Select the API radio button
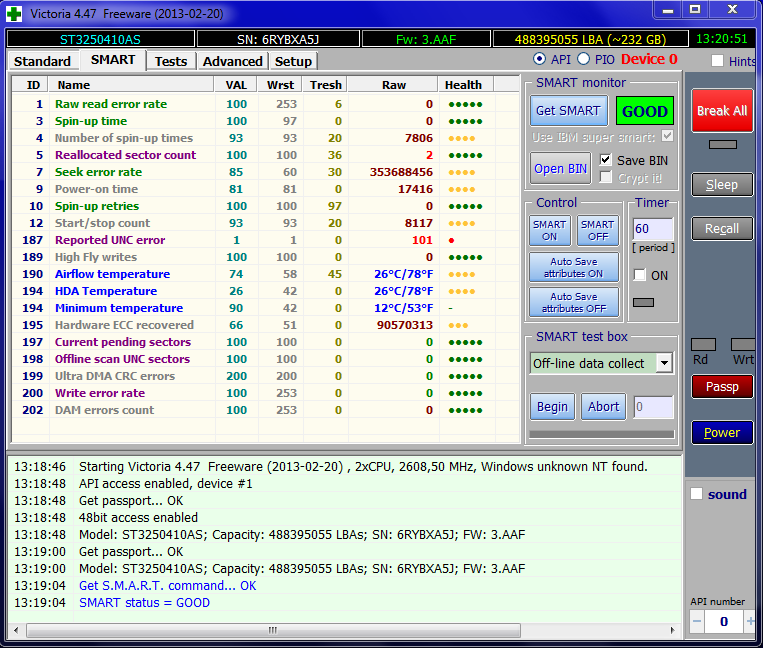 [x=540, y=60]
